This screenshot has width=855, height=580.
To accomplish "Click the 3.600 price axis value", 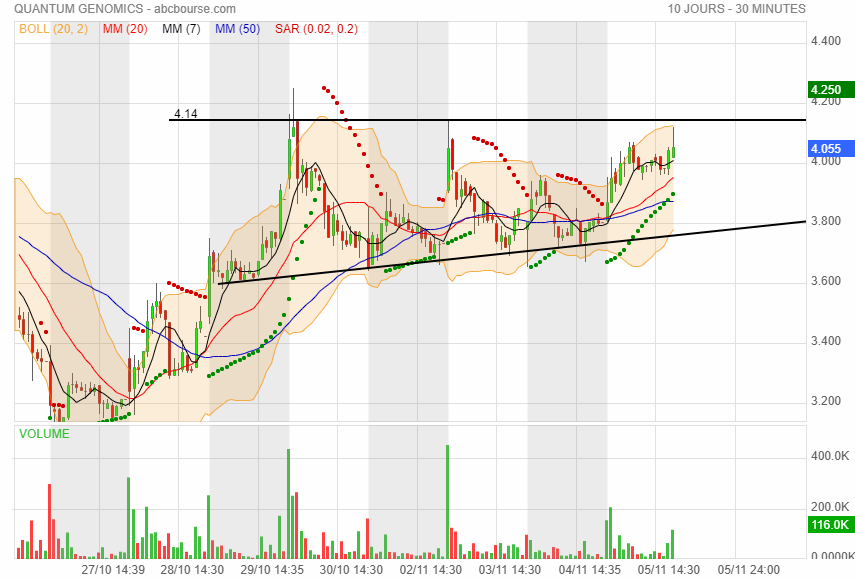I will coord(826,281).
